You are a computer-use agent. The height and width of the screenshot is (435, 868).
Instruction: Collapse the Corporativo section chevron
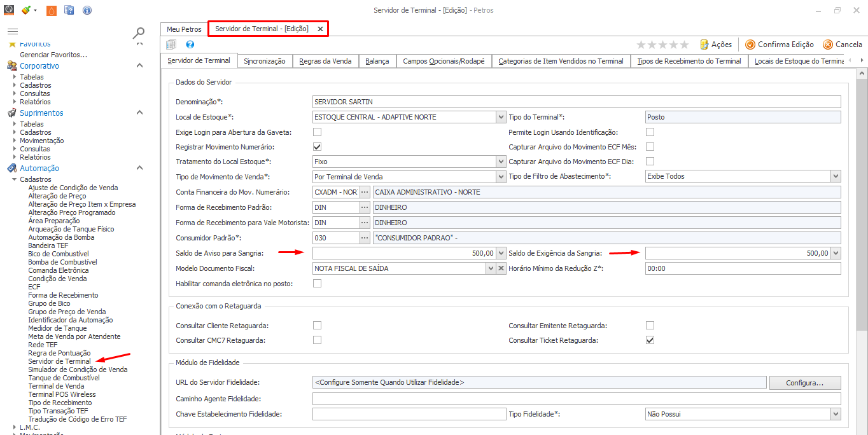(140, 66)
